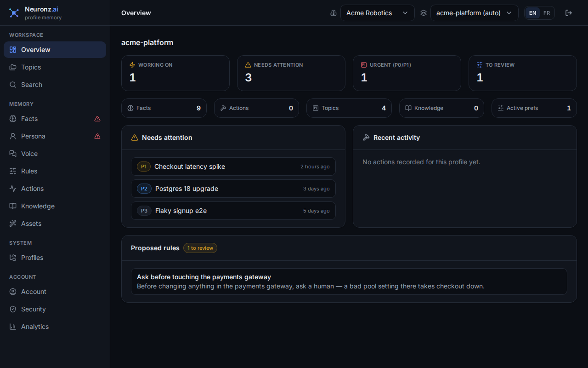Open Assets in the sidebar

point(55,224)
